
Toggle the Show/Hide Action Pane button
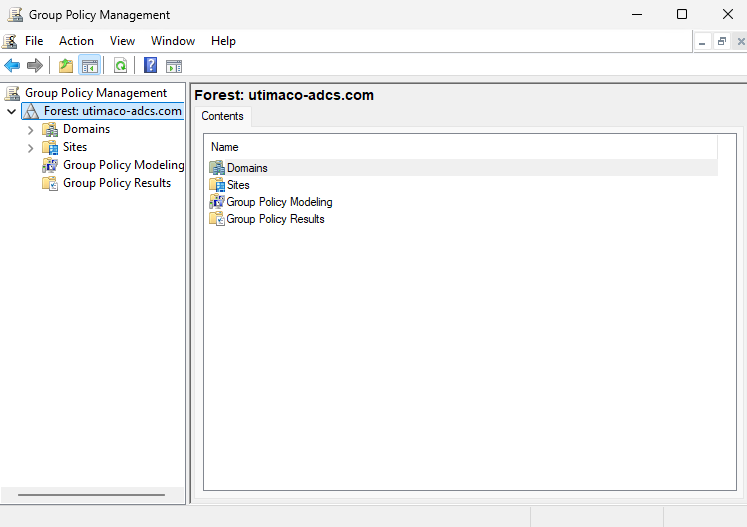point(174,66)
